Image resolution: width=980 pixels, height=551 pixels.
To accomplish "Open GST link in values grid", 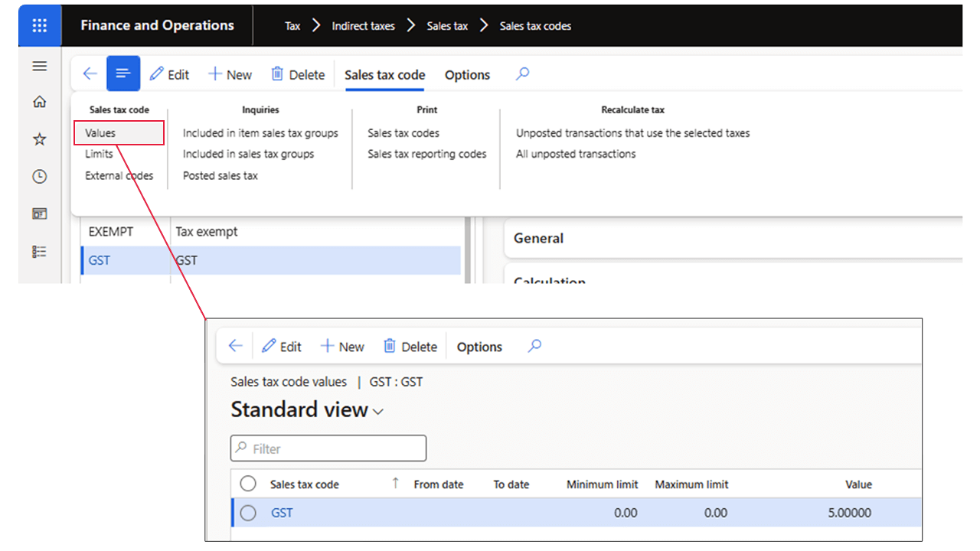I will (282, 513).
